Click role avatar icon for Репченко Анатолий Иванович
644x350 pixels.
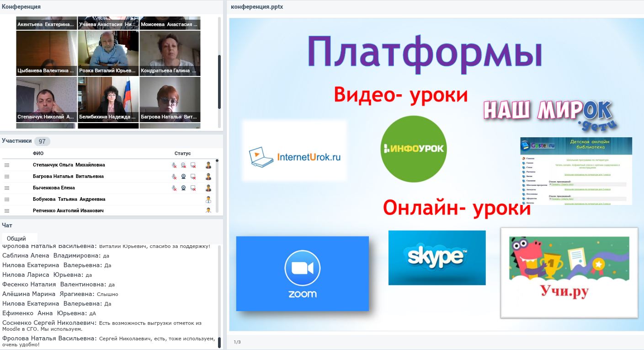click(208, 210)
